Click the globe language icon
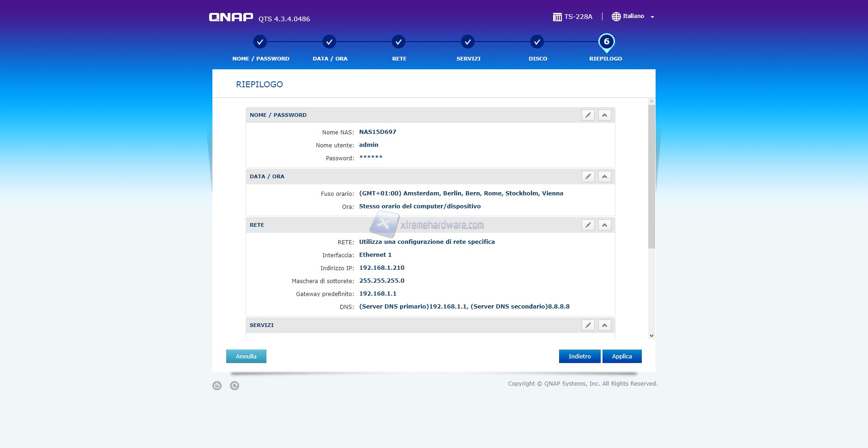Image resolution: width=868 pixels, height=448 pixels. pyautogui.click(x=616, y=17)
